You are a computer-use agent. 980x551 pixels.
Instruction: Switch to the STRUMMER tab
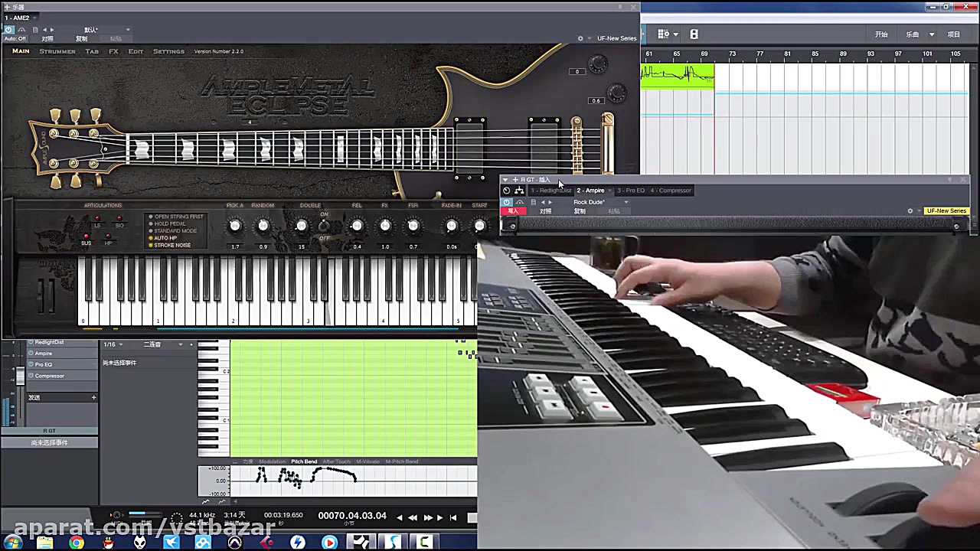coord(60,51)
